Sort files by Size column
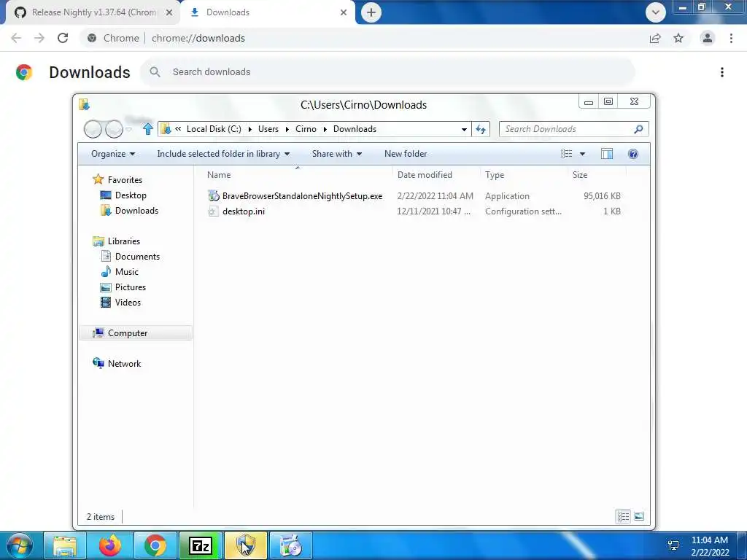Image resolution: width=747 pixels, height=560 pixels. pyautogui.click(x=597, y=175)
